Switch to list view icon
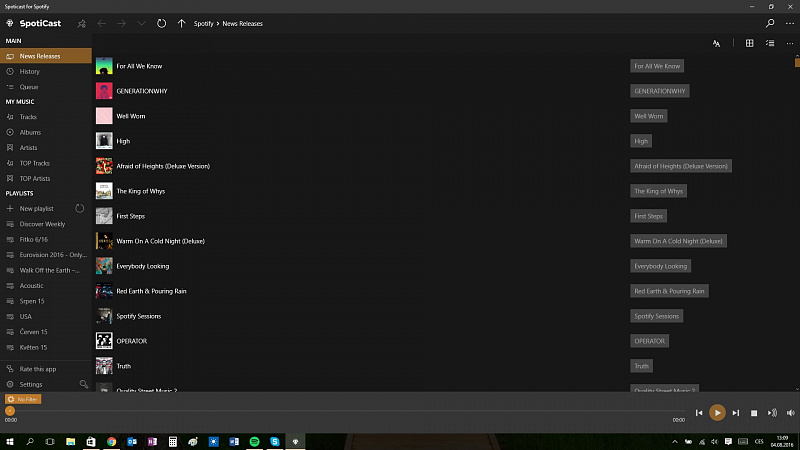 (x=770, y=43)
